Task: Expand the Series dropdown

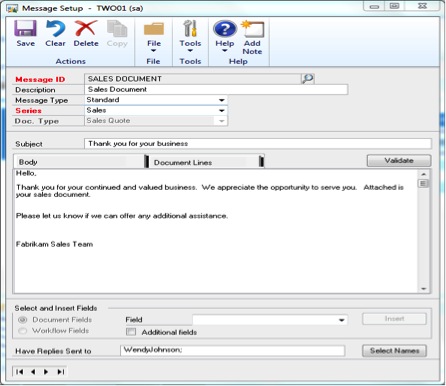Action: pyautogui.click(x=222, y=110)
